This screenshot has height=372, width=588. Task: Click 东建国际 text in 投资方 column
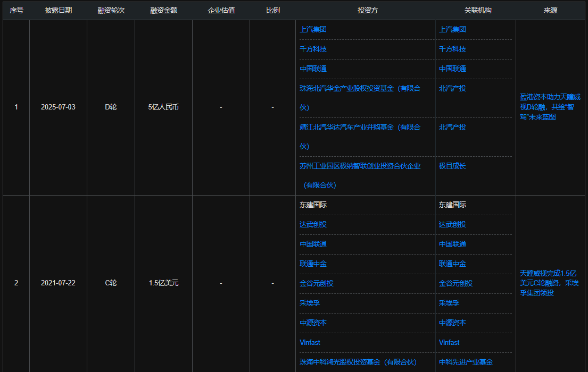tap(313, 205)
